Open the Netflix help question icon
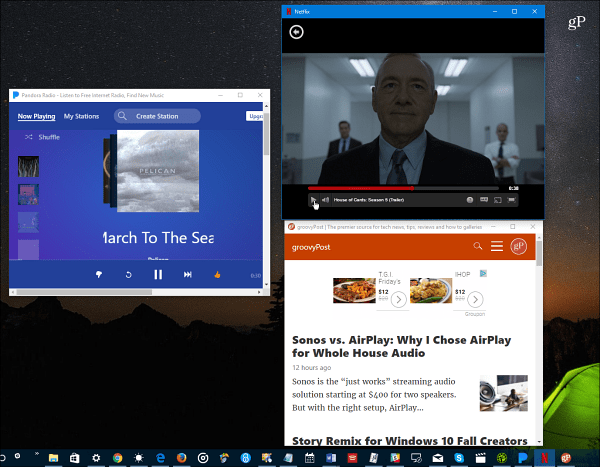 (x=470, y=200)
